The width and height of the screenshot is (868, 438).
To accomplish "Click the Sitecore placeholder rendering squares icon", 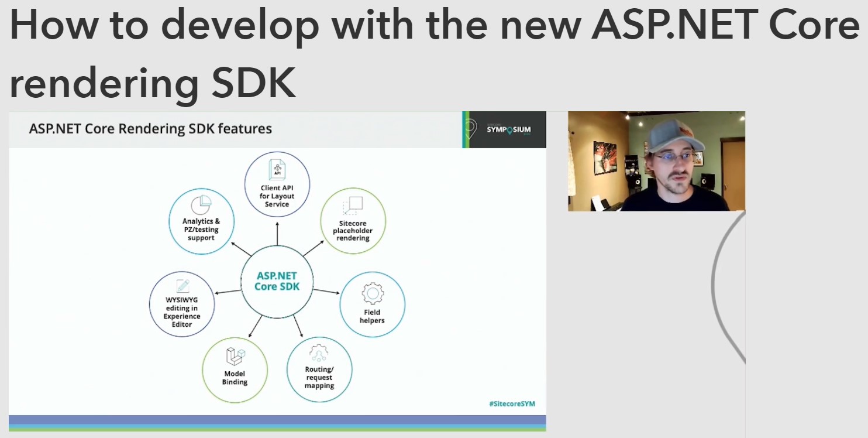I will coord(353,206).
